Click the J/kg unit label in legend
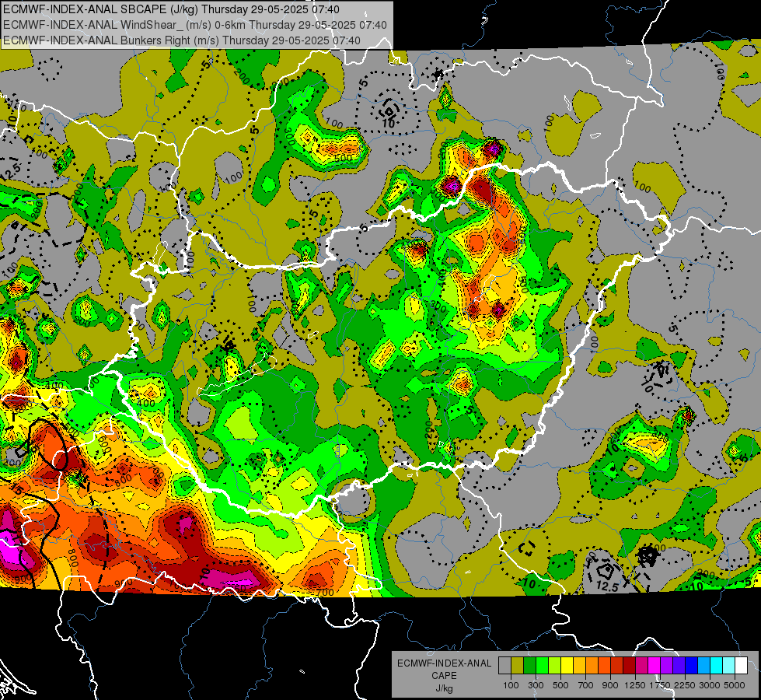Image resolution: width=761 pixels, height=700 pixels. click(x=444, y=688)
